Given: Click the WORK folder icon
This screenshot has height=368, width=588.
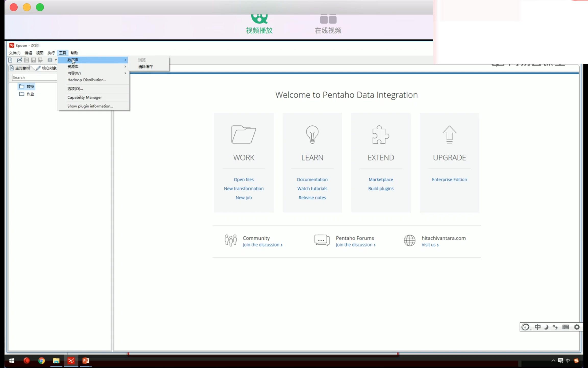Looking at the screenshot, I should pyautogui.click(x=243, y=134).
